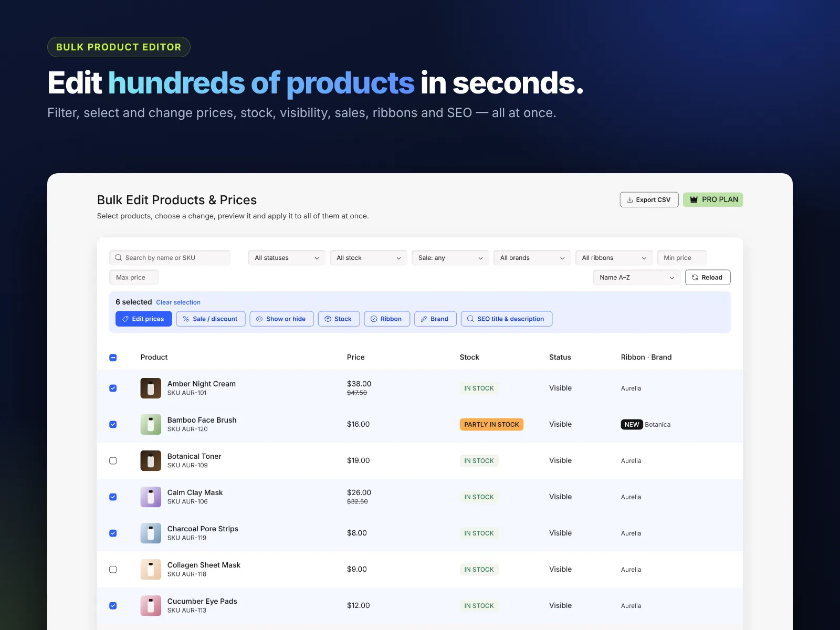Uncheck the Amber Night Cream checkbox
Image resolution: width=840 pixels, height=630 pixels.
[x=113, y=388]
